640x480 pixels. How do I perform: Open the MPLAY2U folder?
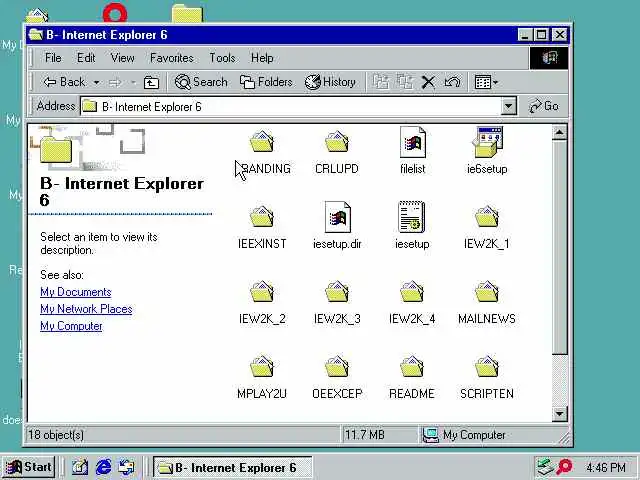tap(262, 367)
